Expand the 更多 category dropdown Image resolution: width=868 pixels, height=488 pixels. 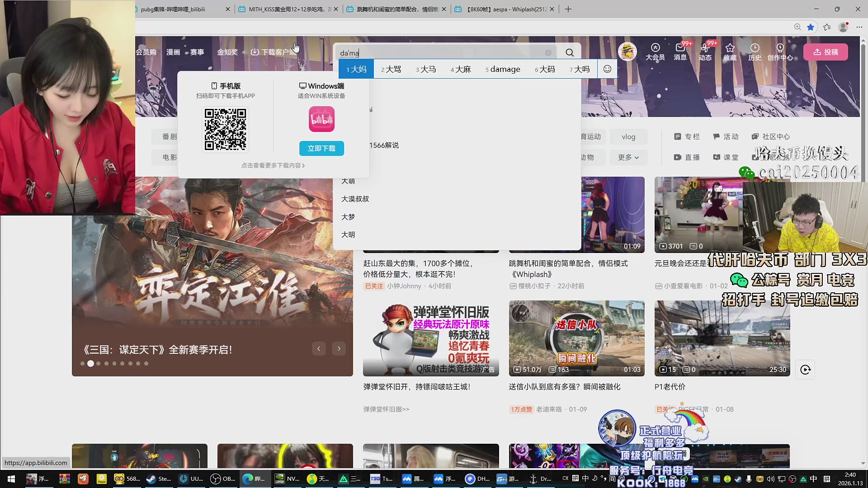click(628, 157)
